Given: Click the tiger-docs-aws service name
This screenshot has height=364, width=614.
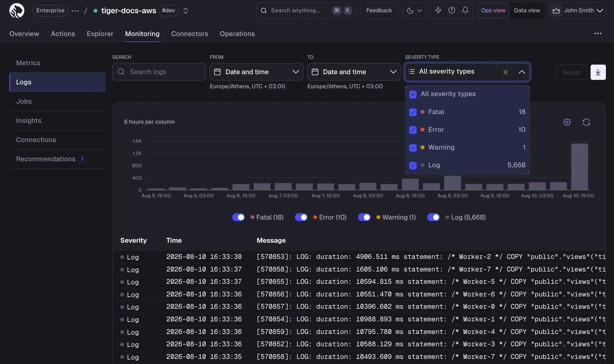Looking at the screenshot, I should [x=129, y=11].
